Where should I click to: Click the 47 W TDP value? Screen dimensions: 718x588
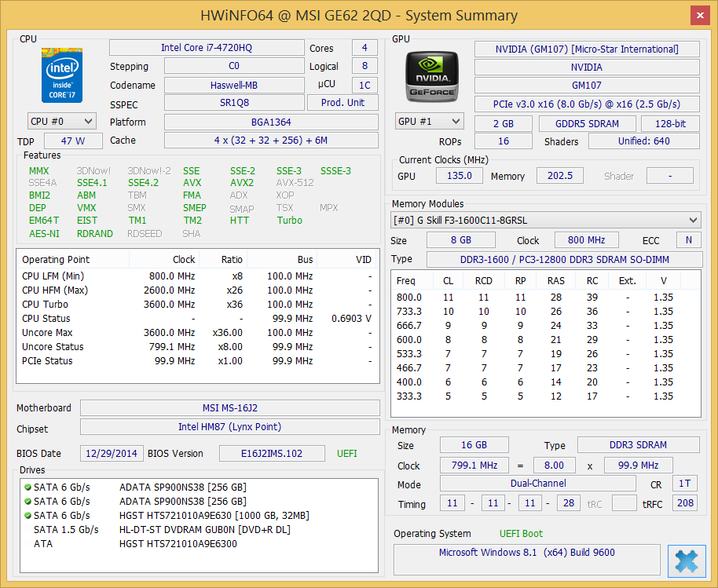pos(73,141)
